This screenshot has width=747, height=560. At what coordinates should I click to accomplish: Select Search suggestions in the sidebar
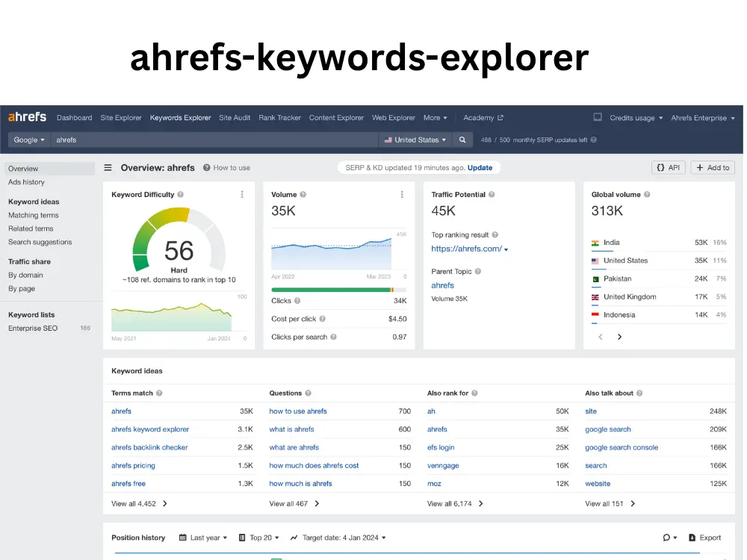click(x=40, y=242)
